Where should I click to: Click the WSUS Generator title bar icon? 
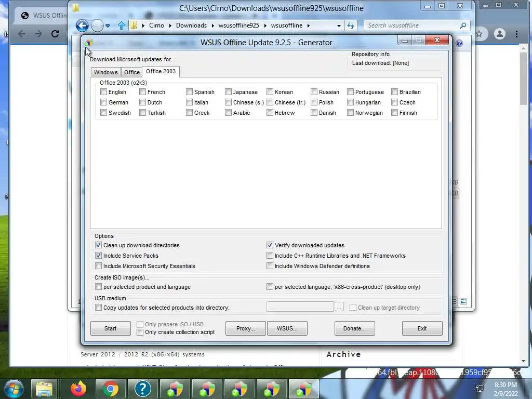click(89, 43)
